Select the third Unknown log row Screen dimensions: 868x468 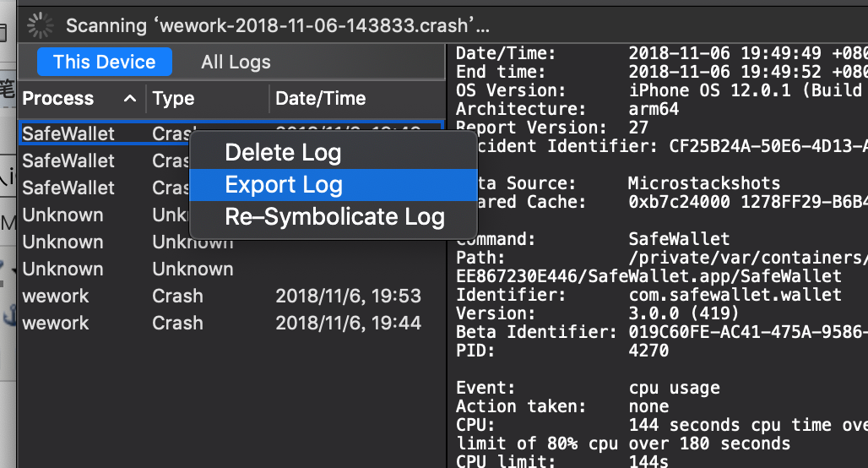point(231,269)
